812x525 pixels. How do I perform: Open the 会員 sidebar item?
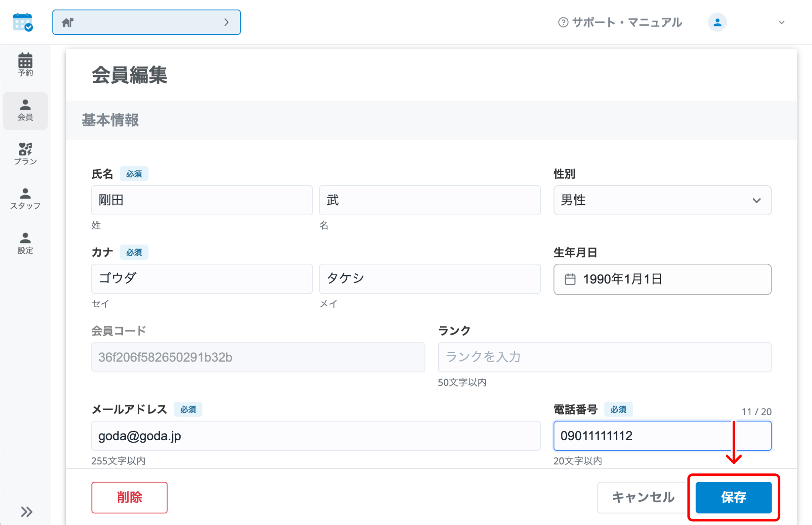point(25,110)
